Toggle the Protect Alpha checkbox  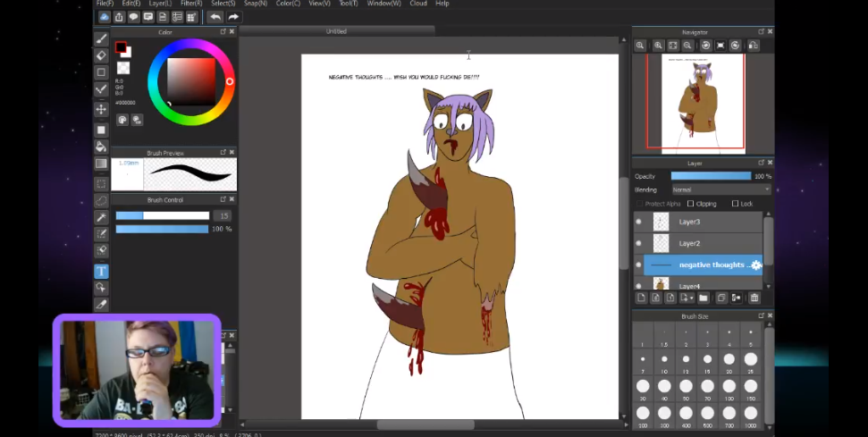click(x=640, y=204)
